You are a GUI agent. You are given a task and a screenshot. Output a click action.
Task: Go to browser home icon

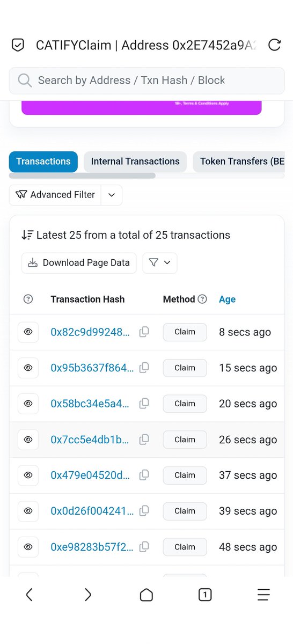146,595
